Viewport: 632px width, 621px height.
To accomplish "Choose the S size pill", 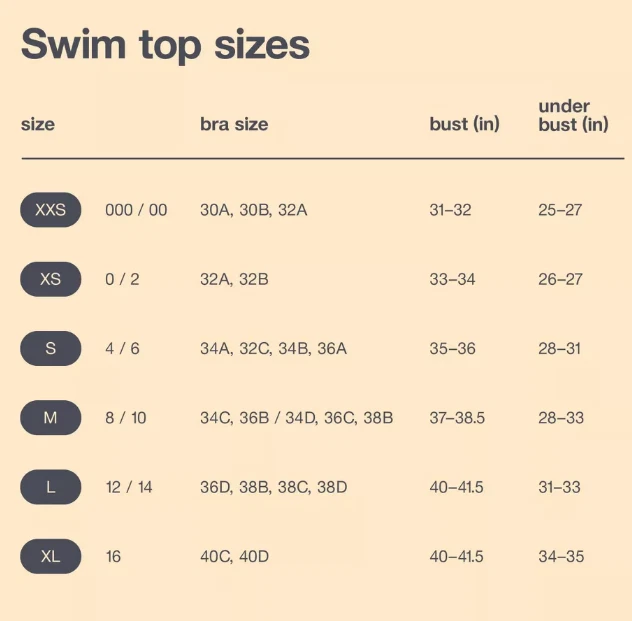I will [x=50, y=349].
